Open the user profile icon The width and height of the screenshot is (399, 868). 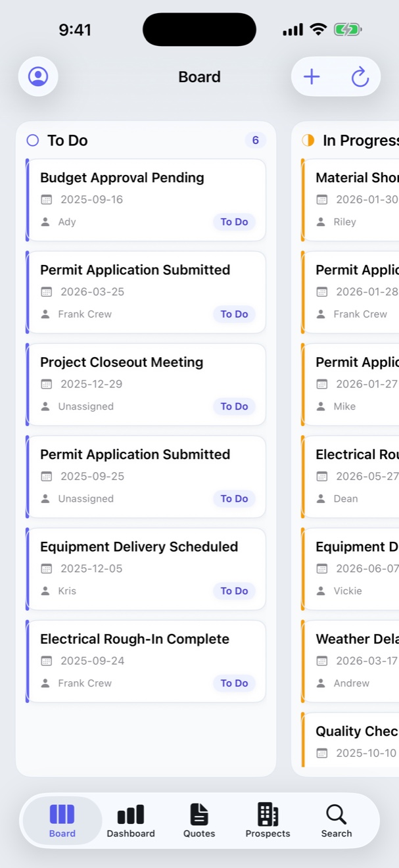pyautogui.click(x=38, y=77)
